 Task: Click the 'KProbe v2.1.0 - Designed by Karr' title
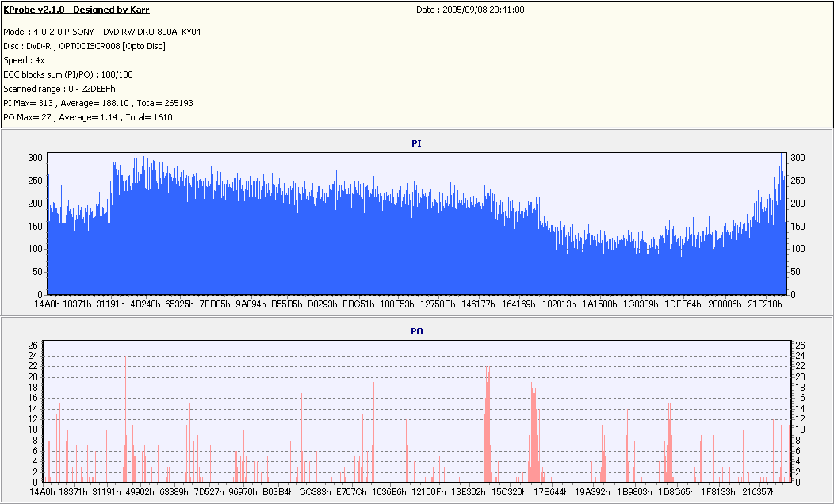77,10
